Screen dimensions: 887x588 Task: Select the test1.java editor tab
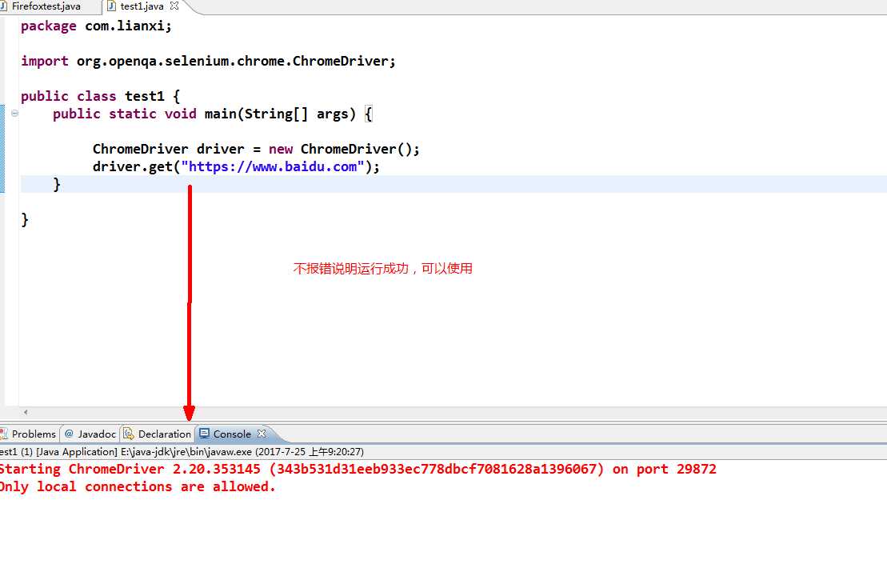[142, 6]
